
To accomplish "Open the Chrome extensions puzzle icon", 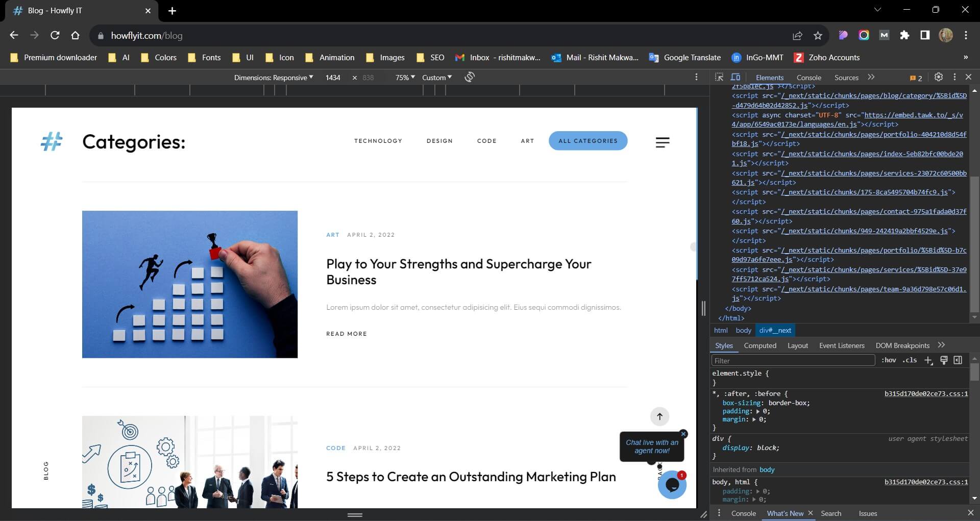I will [x=904, y=35].
